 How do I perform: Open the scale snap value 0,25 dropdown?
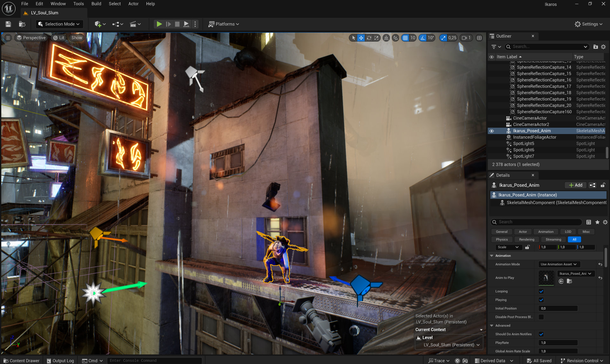(452, 38)
